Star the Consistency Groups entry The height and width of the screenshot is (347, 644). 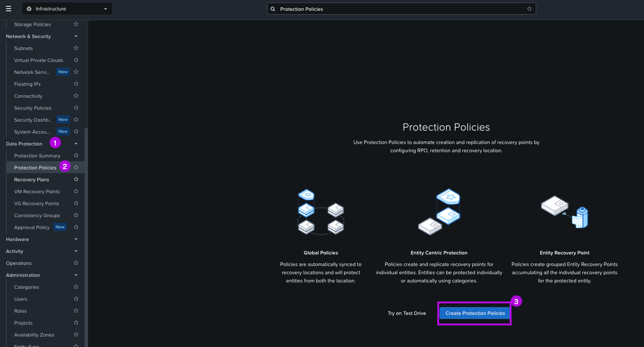click(x=76, y=215)
